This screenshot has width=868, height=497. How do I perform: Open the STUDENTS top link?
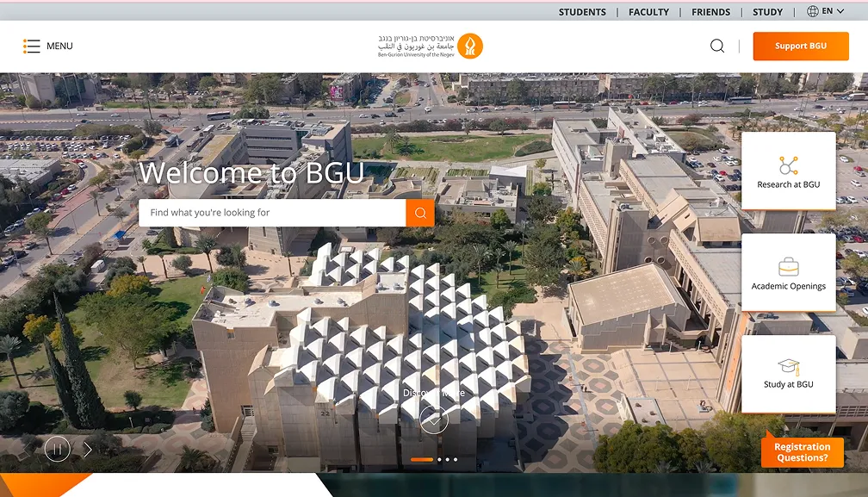[x=582, y=11]
